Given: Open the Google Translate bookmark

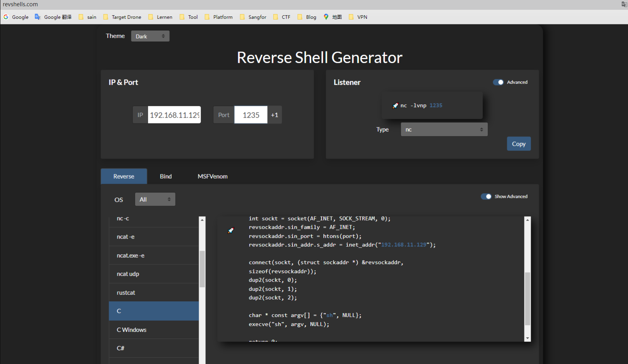Looking at the screenshot, I should (x=53, y=17).
